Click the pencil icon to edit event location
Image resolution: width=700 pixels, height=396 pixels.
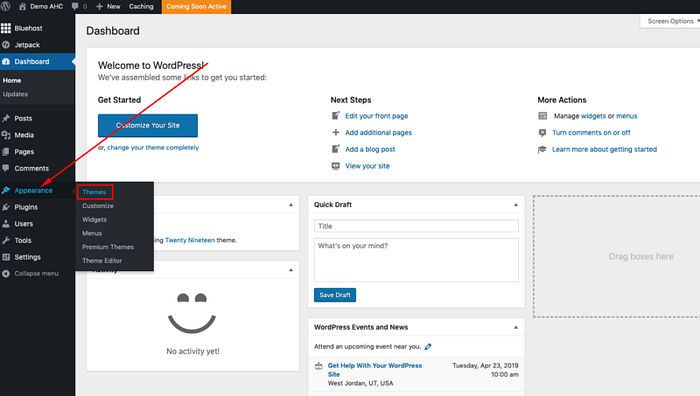click(428, 346)
